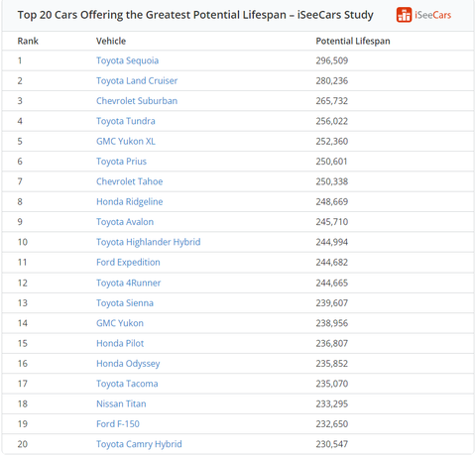
Task: Click the 232,650 lifespan cell
Action: coord(332,424)
